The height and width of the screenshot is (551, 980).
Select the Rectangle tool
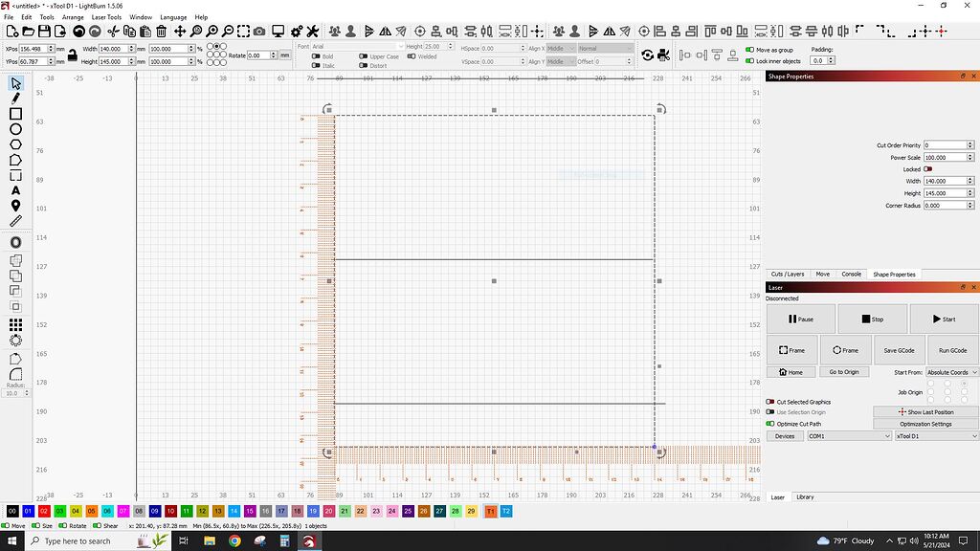point(14,115)
